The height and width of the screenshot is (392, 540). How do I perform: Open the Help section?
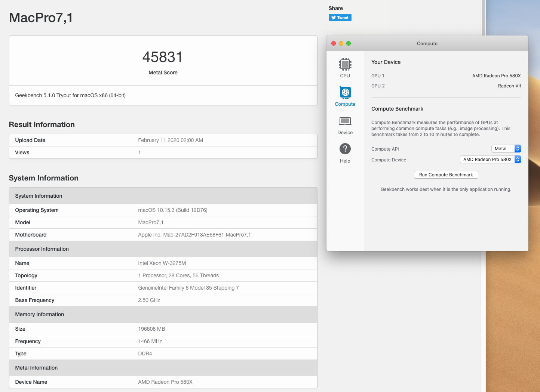(x=345, y=153)
